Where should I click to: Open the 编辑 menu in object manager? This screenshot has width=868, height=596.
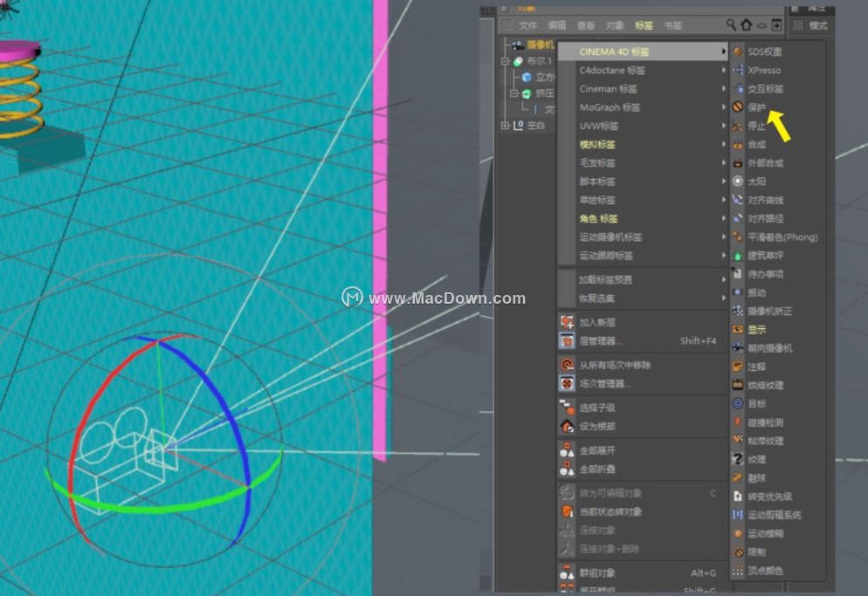(x=557, y=25)
